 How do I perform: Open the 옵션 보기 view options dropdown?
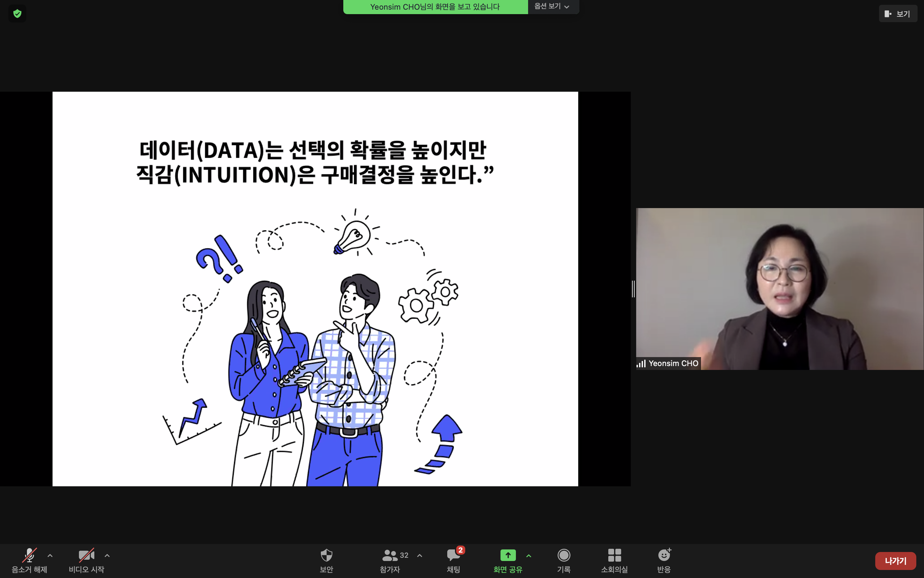click(x=553, y=6)
